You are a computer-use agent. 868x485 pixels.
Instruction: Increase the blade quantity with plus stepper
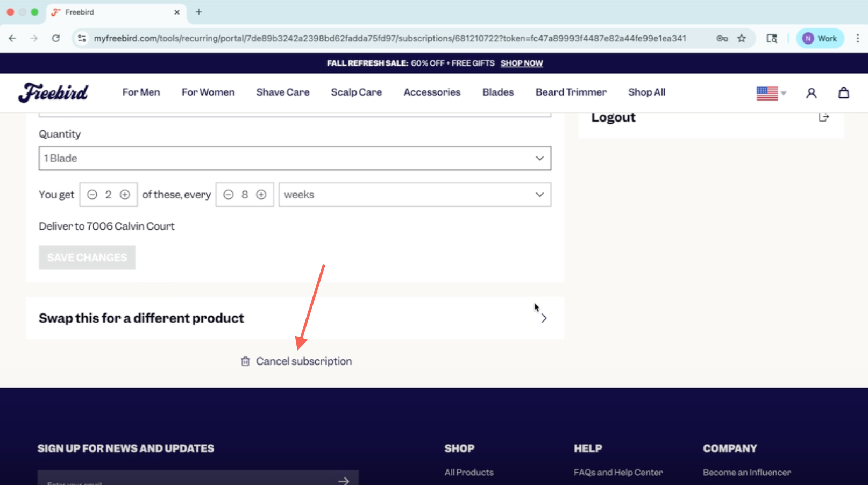(125, 195)
